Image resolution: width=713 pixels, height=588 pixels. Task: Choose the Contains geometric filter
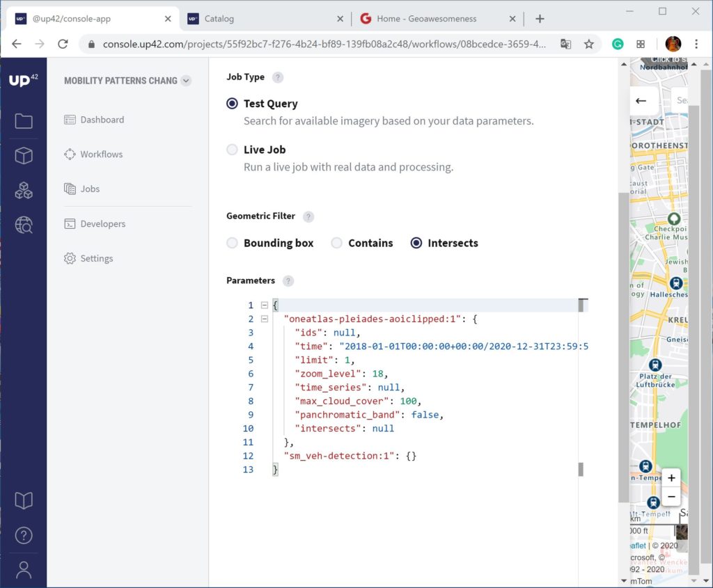336,243
